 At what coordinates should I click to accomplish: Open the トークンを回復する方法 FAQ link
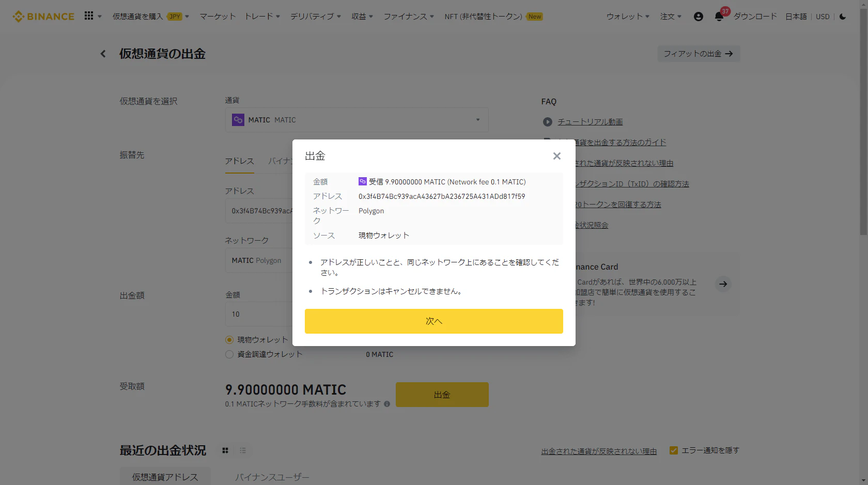tap(618, 205)
